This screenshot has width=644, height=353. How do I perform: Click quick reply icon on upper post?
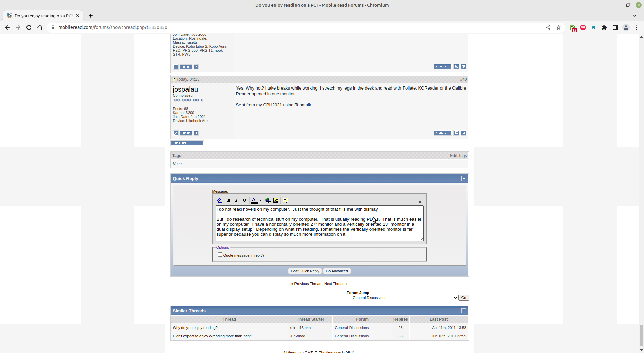pyautogui.click(x=464, y=67)
